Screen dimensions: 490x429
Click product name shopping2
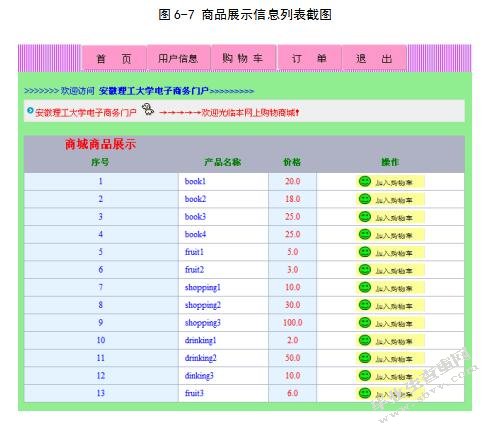point(203,305)
